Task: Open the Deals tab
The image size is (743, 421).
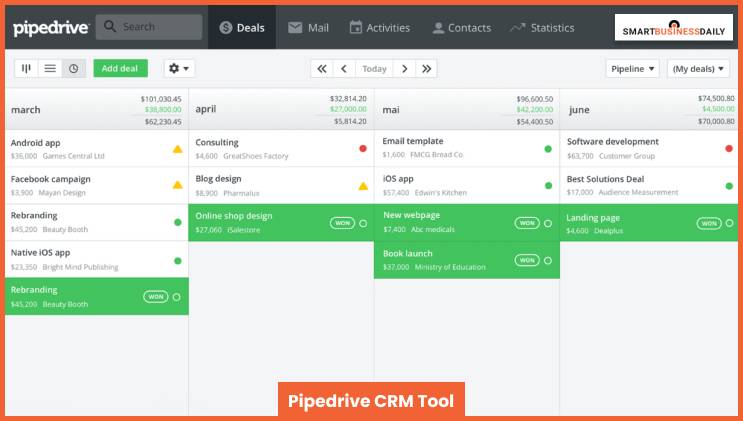Action: pos(242,27)
